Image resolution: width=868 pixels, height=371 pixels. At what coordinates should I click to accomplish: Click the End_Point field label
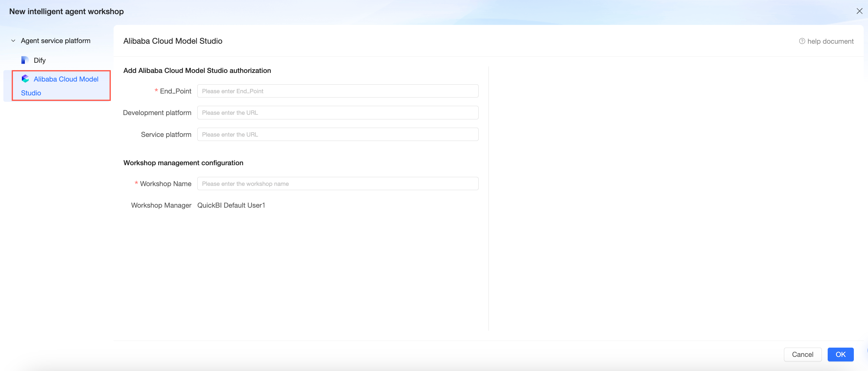pos(175,91)
